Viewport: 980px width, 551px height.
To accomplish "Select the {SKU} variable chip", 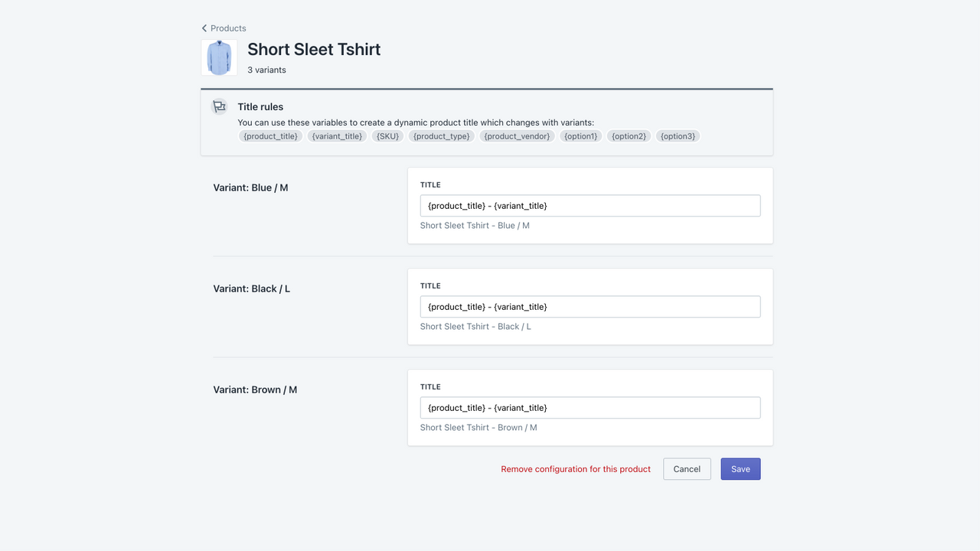I will point(388,136).
